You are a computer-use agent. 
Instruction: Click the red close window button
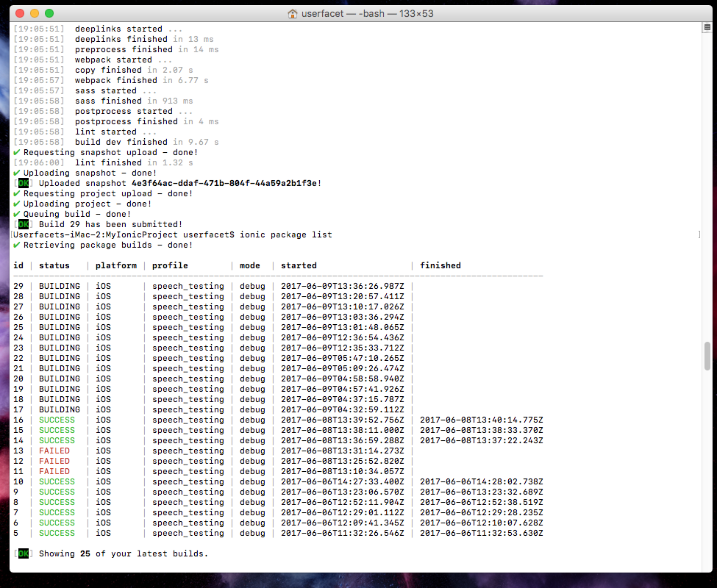tap(20, 13)
